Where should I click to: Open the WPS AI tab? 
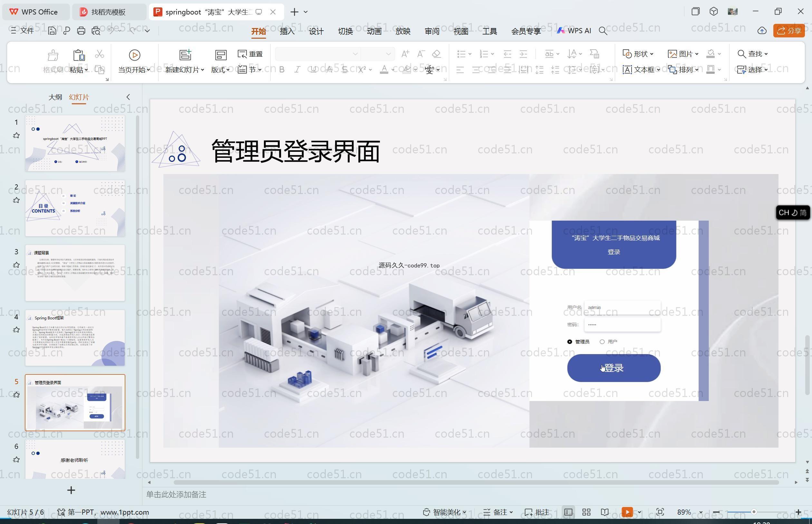pyautogui.click(x=574, y=31)
